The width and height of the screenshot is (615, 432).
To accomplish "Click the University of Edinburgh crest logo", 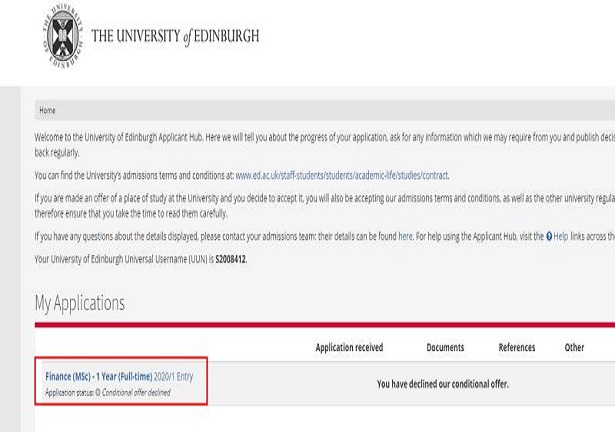I will (x=63, y=35).
